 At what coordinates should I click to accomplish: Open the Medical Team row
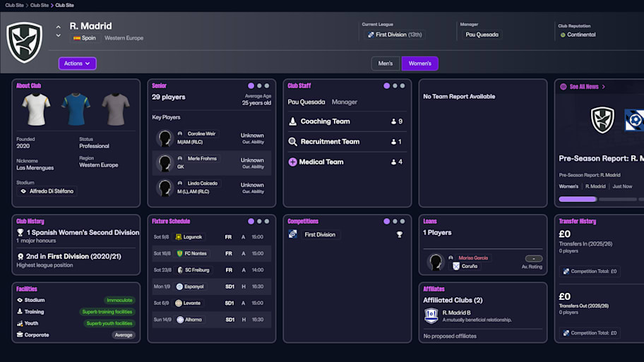pyautogui.click(x=347, y=162)
